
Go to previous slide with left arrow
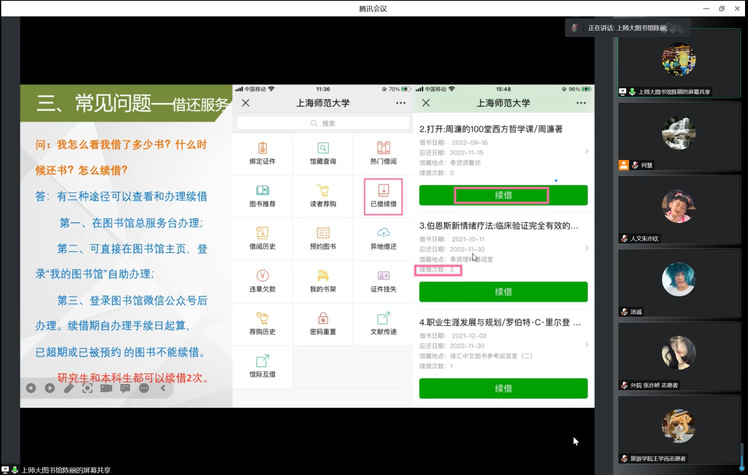[31, 388]
